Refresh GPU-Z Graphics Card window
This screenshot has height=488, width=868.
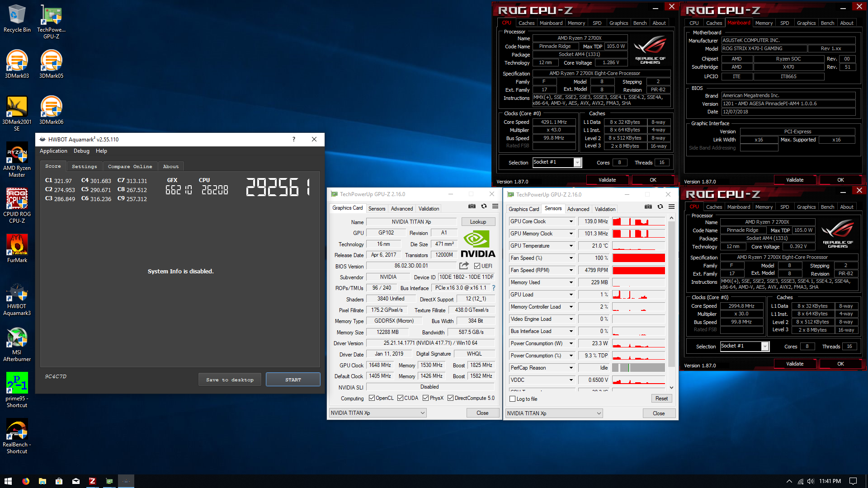pos(484,206)
